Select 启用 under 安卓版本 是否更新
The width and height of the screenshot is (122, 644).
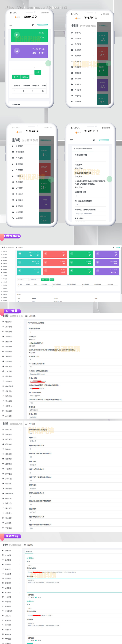point(36,598)
